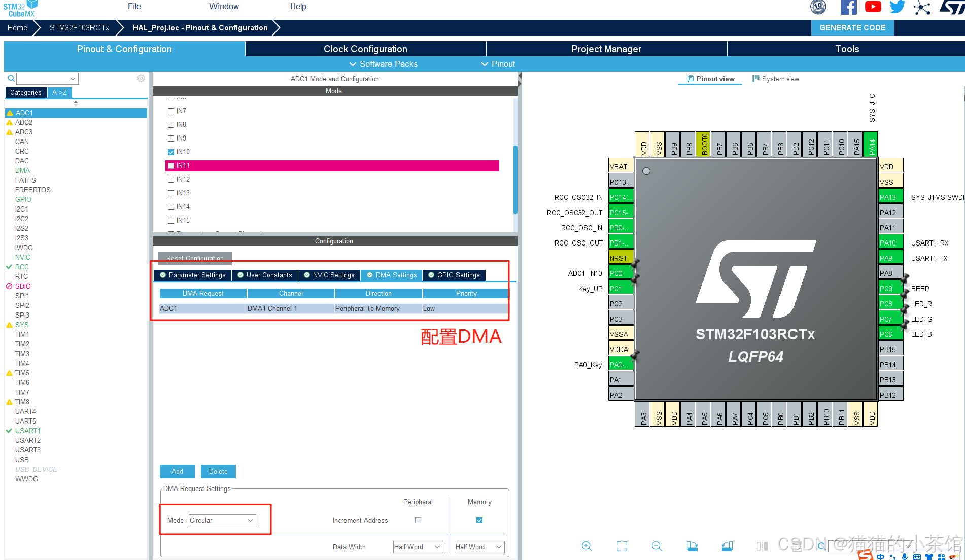Open the File menu
The width and height of the screenshot is (965, 560).
[134, 7]
